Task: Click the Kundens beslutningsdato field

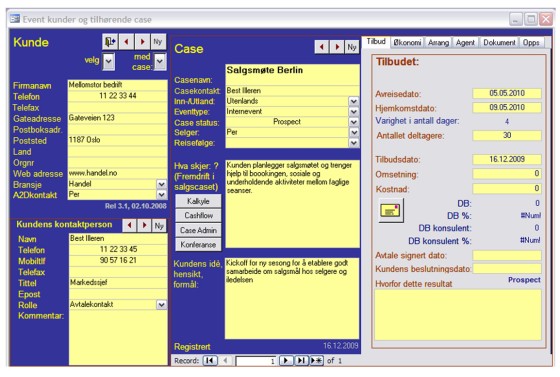Action: [x=507, y=268]
